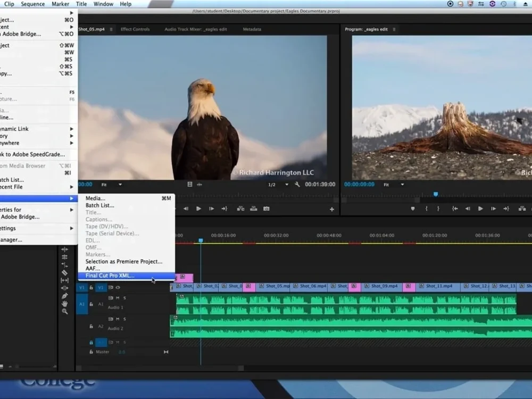Select the Hand tool

click(x=64, y=304)
